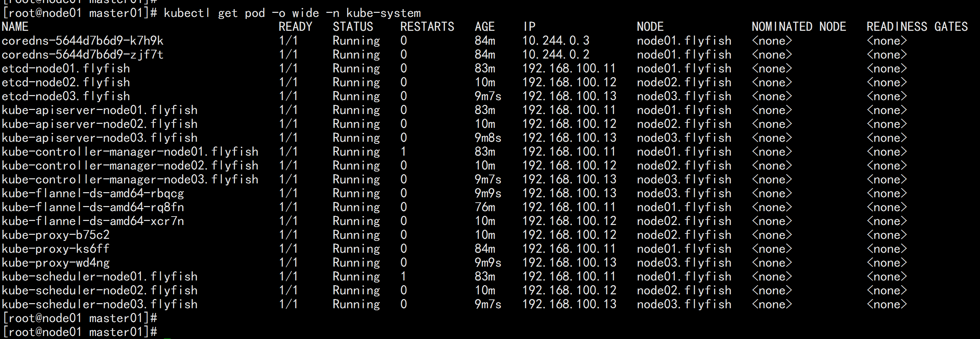980x339 pixels.
Task: Select pod name kube-controller-manager-node03.flyfish
Action: point(130,179)
